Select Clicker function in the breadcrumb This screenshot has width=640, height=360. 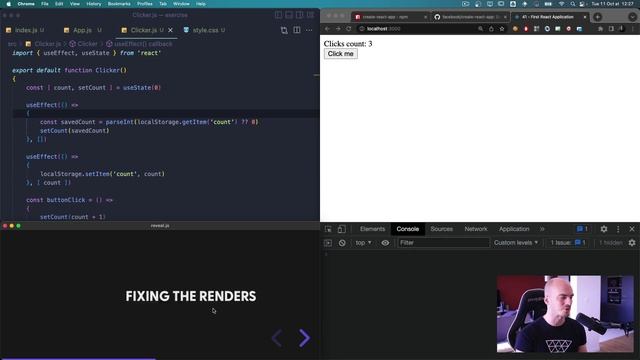[x=84, y=44]
